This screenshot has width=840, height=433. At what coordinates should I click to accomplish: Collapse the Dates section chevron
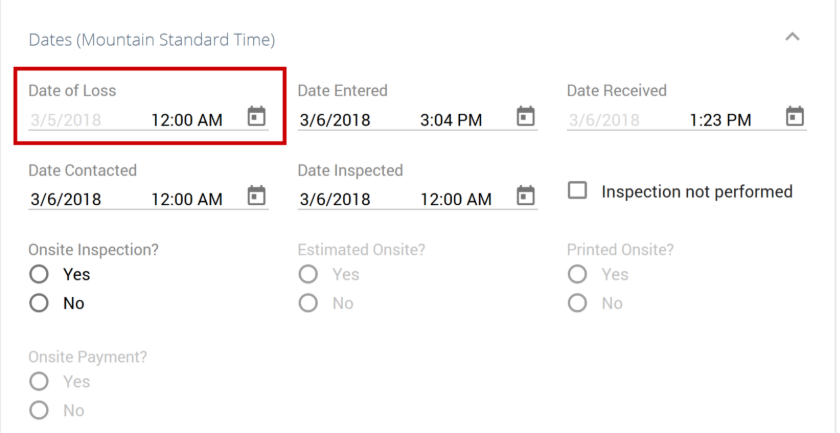click(x=792, y=37)
